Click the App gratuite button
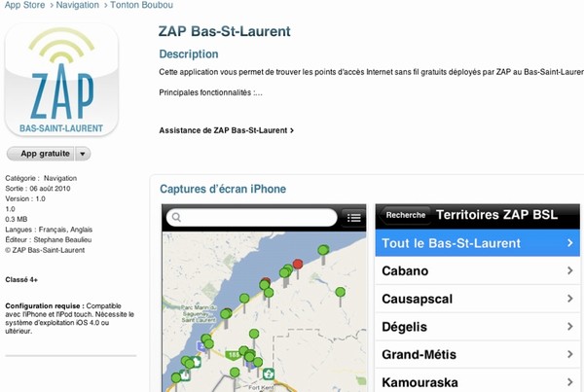Screen dimensions: 584x392 [41, 154]
